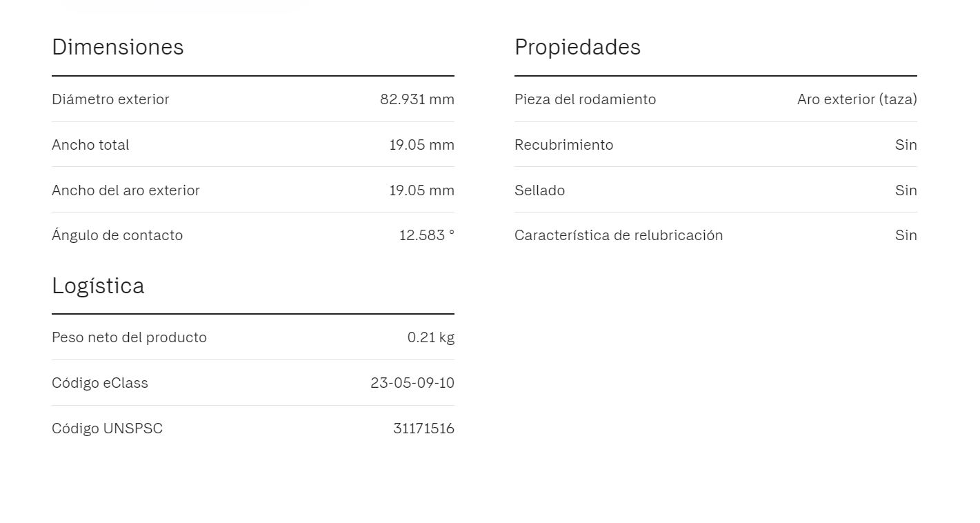The image size is (980, 523).
Task: Click the Código UNSPSC label
Action: coord(107,428)
